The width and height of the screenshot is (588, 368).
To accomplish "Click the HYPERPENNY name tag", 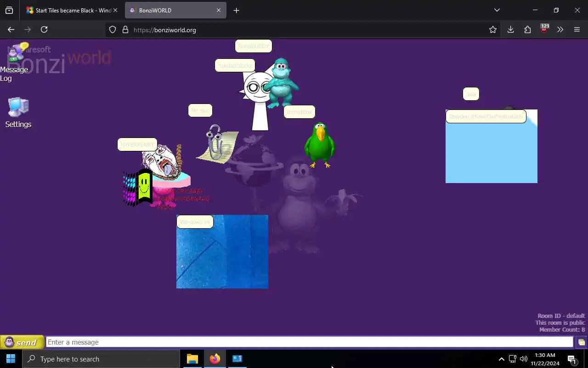I will [x=137, y=144].
